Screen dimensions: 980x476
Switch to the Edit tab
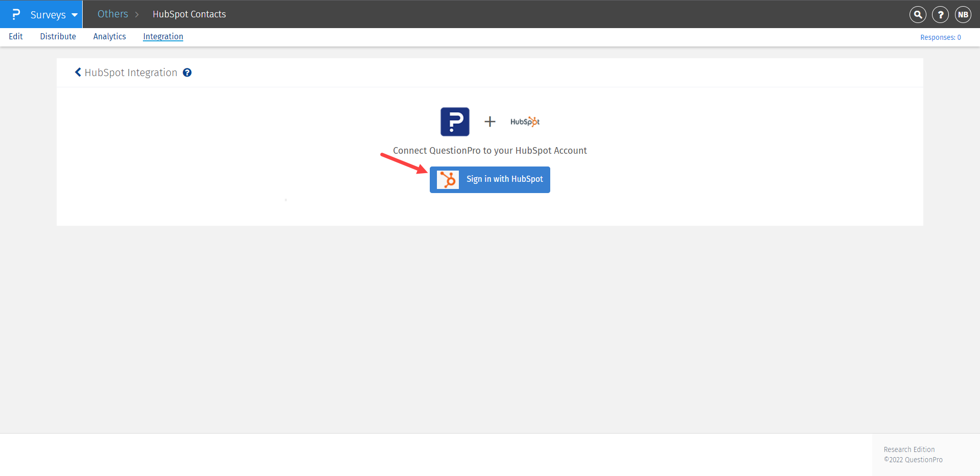[x=16, y=36]
